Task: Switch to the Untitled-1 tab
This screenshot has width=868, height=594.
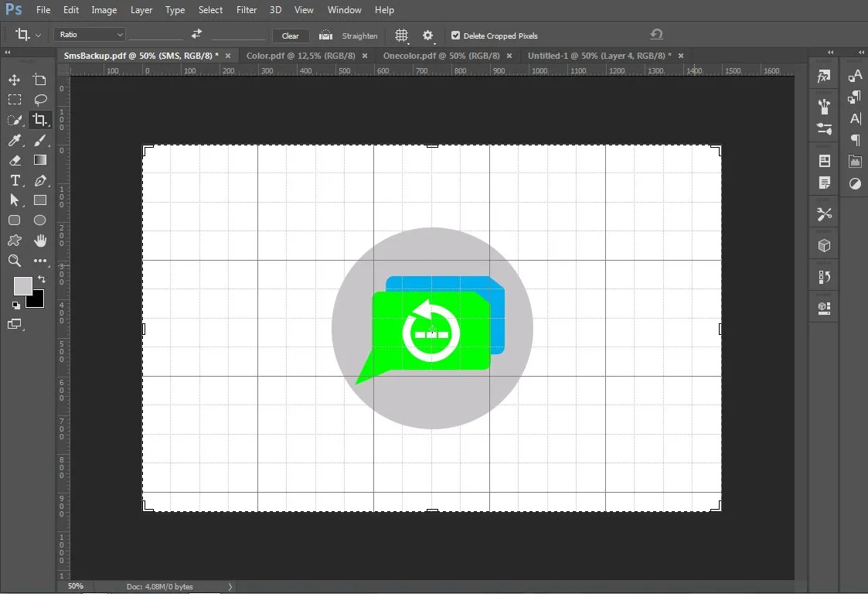Action: click(600, 56)
